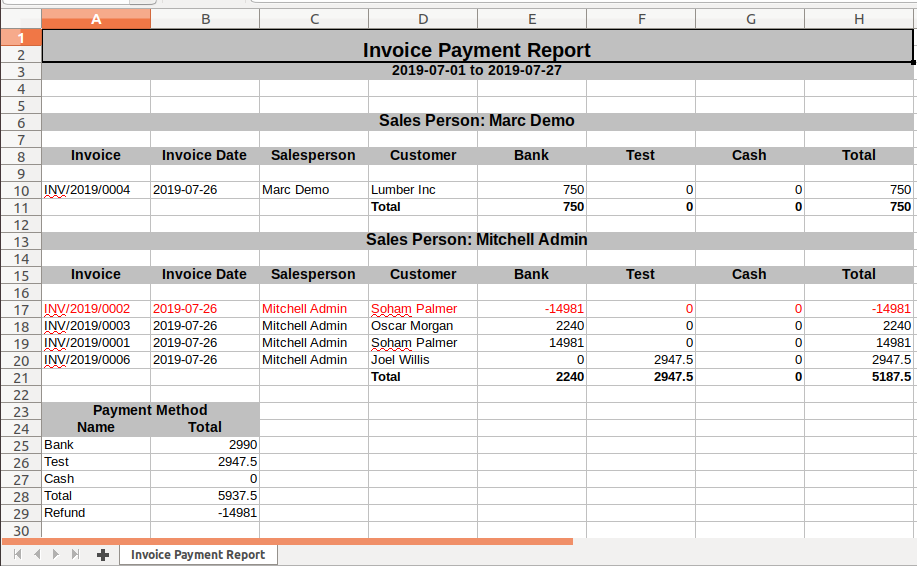Select the Marc Demo salesperson cell
The height and width of the screenshot is (566, 917).
coord(314,190)
